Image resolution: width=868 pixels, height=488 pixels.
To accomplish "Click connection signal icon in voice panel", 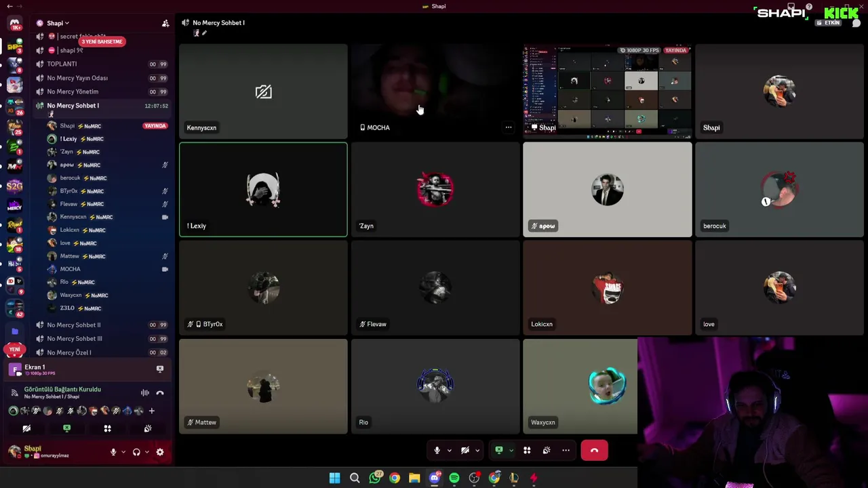I will pyautogui.click(x=14, y=392).
